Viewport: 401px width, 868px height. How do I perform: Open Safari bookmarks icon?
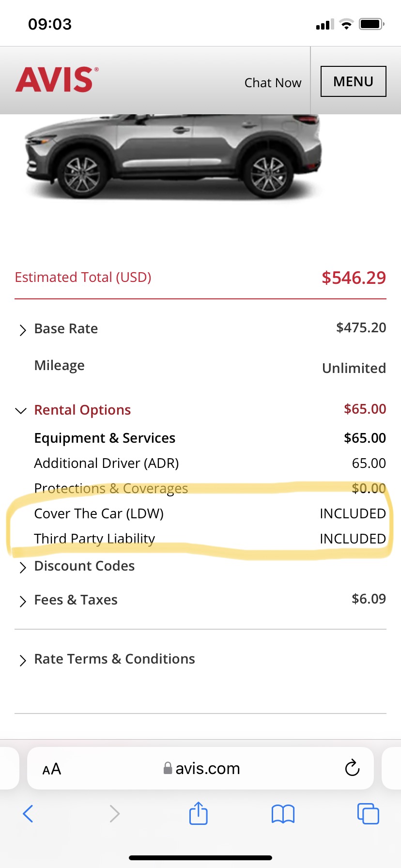tap(283, 814)
